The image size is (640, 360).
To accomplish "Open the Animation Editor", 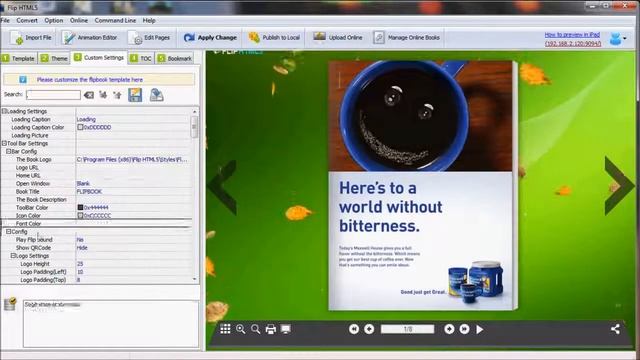I will coord(89,38).
